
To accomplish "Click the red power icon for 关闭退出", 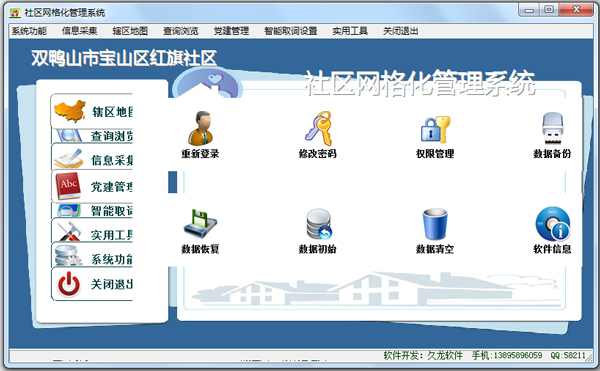I will pos(69,284).
